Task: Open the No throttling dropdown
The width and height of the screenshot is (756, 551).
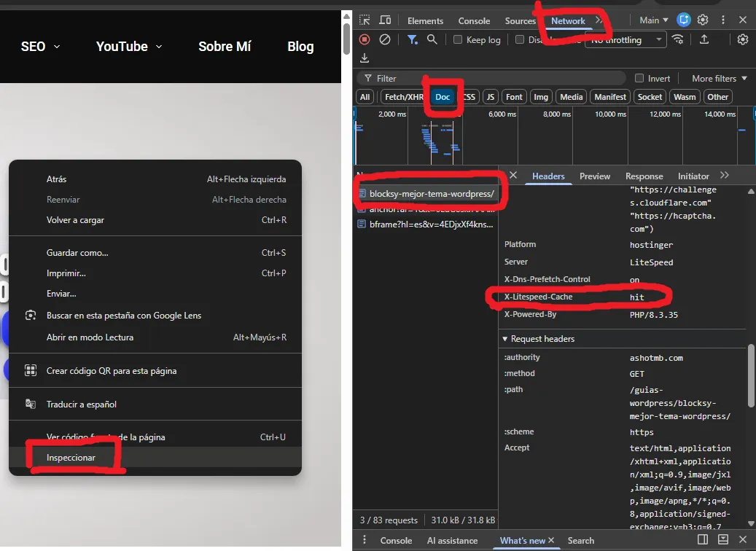Action: click(626, 39)
